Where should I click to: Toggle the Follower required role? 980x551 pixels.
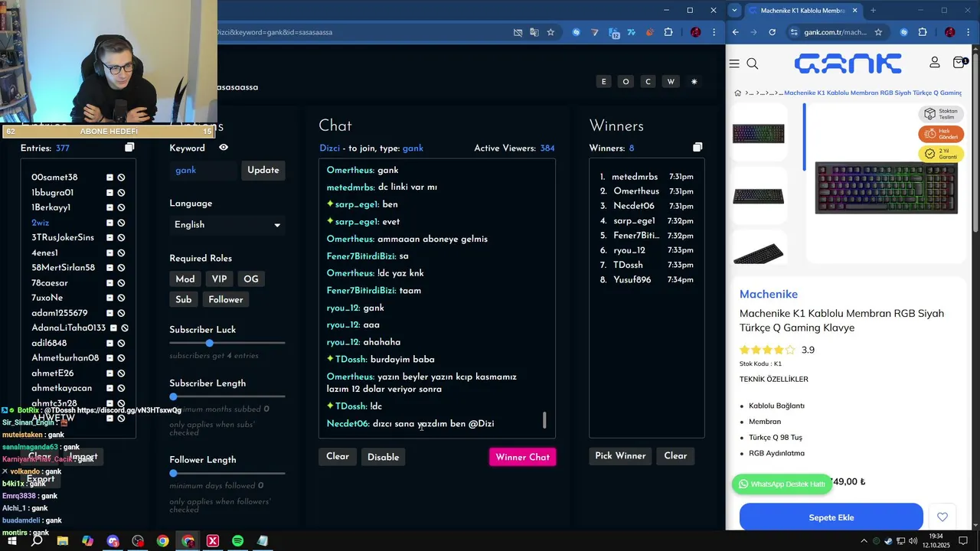coord(226,300)
